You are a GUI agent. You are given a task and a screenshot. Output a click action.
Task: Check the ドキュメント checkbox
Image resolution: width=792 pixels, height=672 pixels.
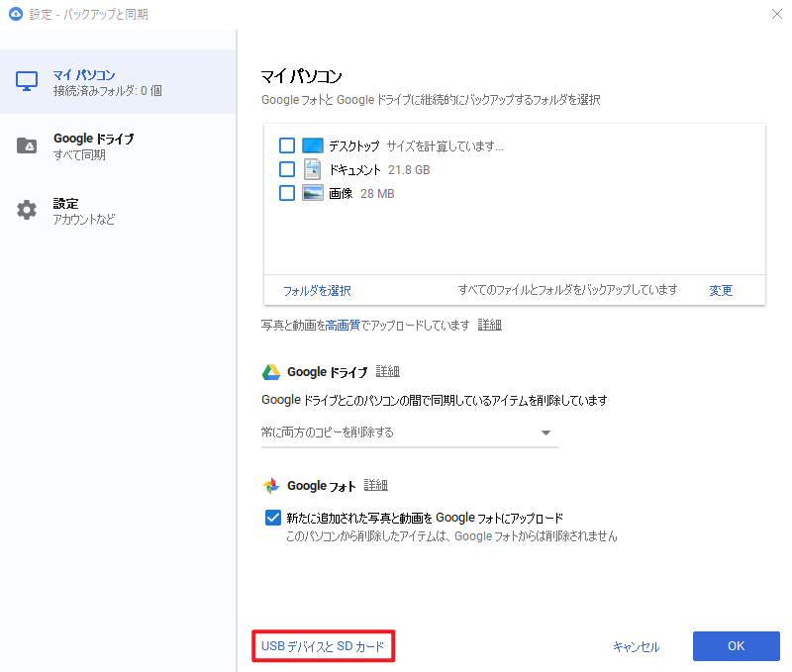click(x=287, y=169)
